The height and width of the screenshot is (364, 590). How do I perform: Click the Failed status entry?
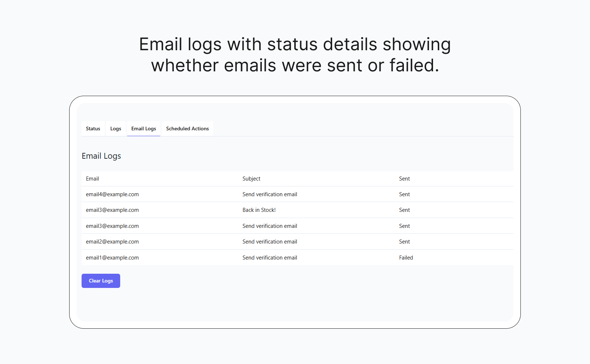coord(406,258)
